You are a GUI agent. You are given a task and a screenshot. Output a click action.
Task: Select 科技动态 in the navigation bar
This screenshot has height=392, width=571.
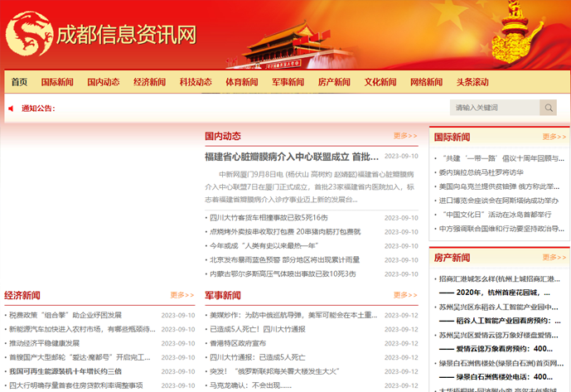point(196,82)
